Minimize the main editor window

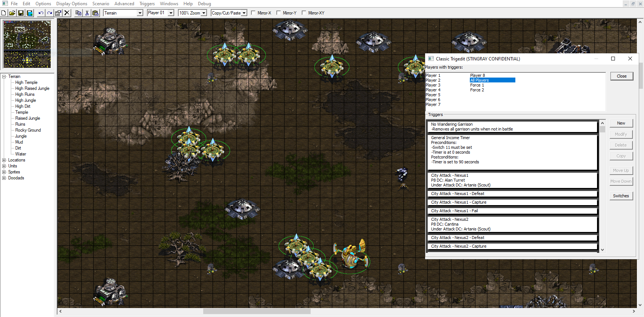pyautogui.click(x=626, y=4)
